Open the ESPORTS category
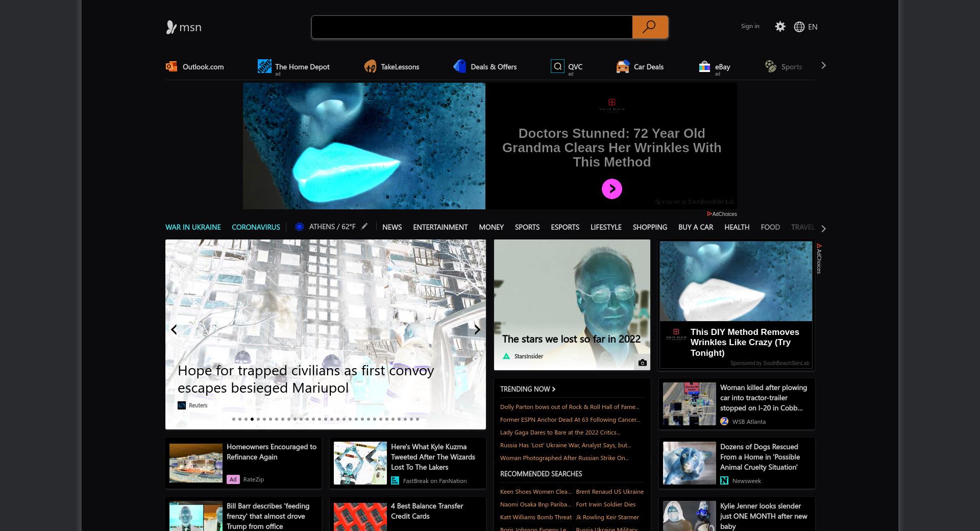Viewport: 980px width, 531px height. pos(565,227)
